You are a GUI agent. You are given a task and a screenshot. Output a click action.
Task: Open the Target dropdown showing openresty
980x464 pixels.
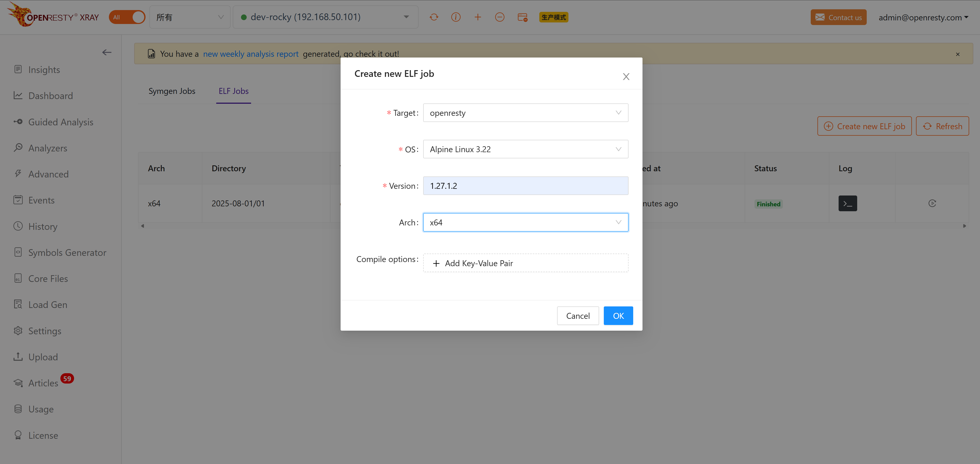(x=525, y=113)
